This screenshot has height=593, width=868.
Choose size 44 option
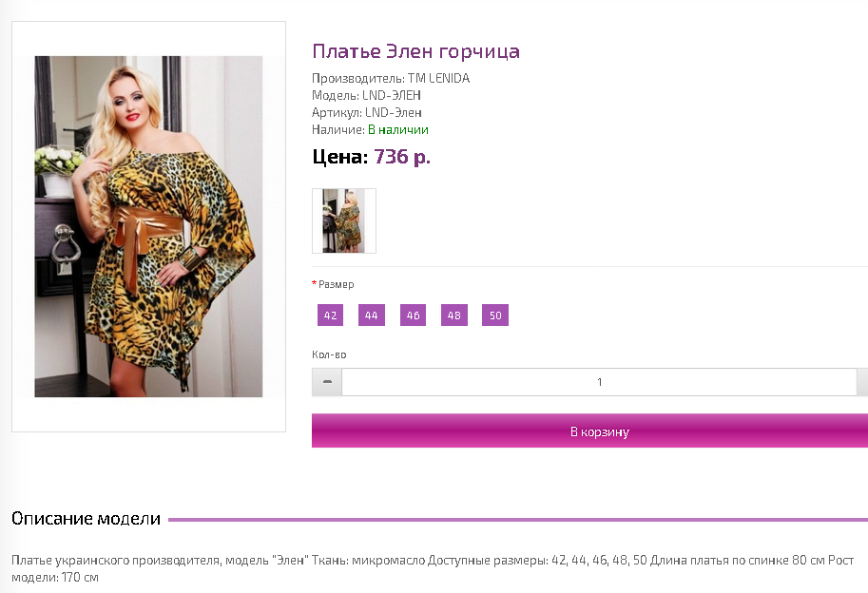[372, 316]
